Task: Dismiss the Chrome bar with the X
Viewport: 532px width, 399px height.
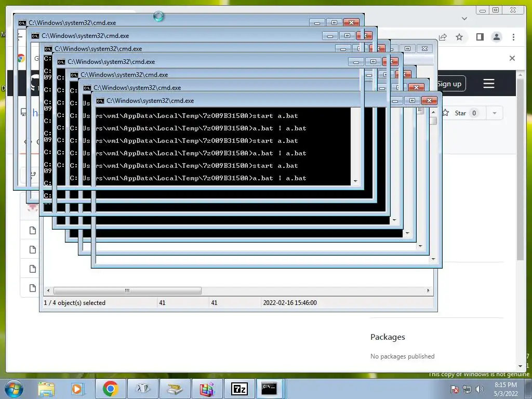Action: tap(512, 58)
